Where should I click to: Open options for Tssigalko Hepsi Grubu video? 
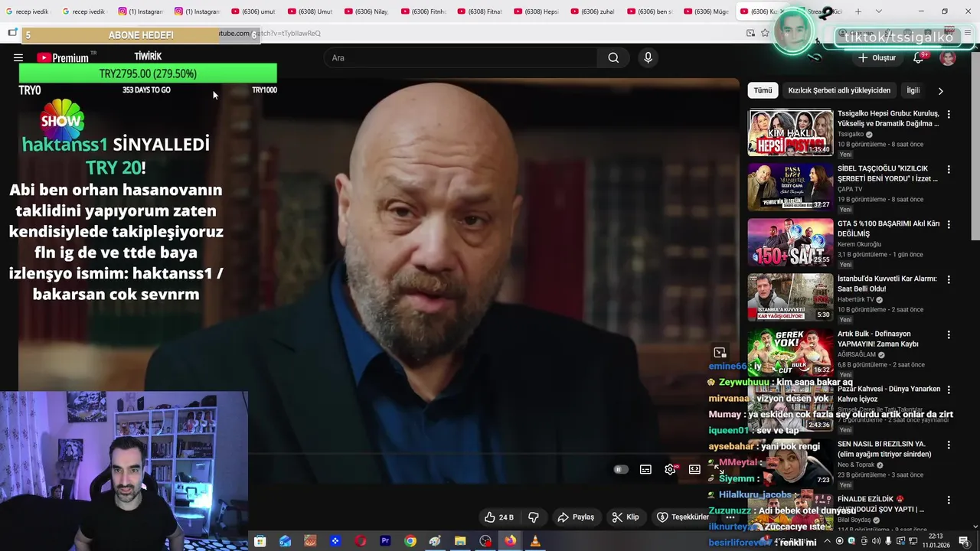pyautogui.click(x=949, y=114)
